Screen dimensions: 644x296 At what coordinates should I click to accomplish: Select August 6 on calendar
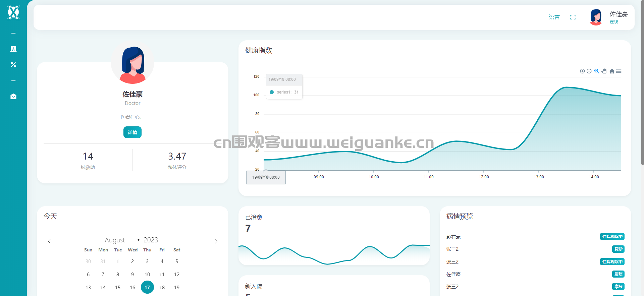[x=88, y=274]
